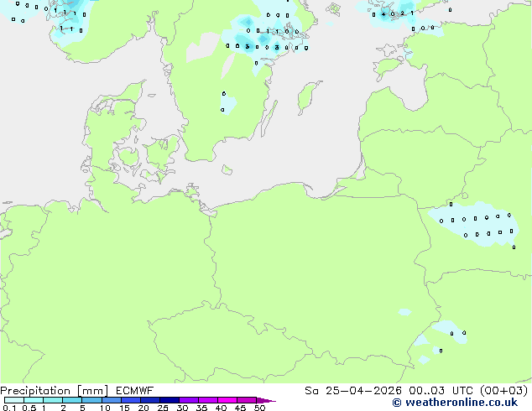
Task: Open the weatheronline.co.uk copyright link
Action: (x=455, y=403)
